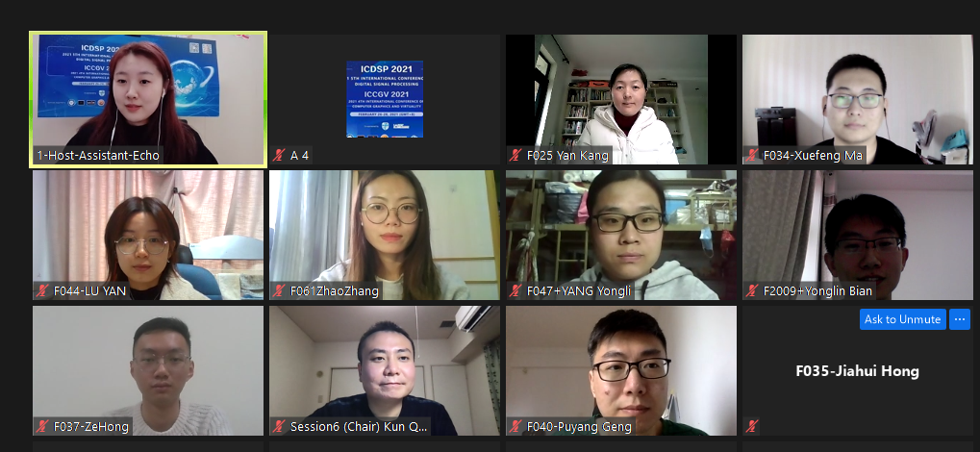Click muted mic icon on F047+YANG Yongli

[515, 290]
